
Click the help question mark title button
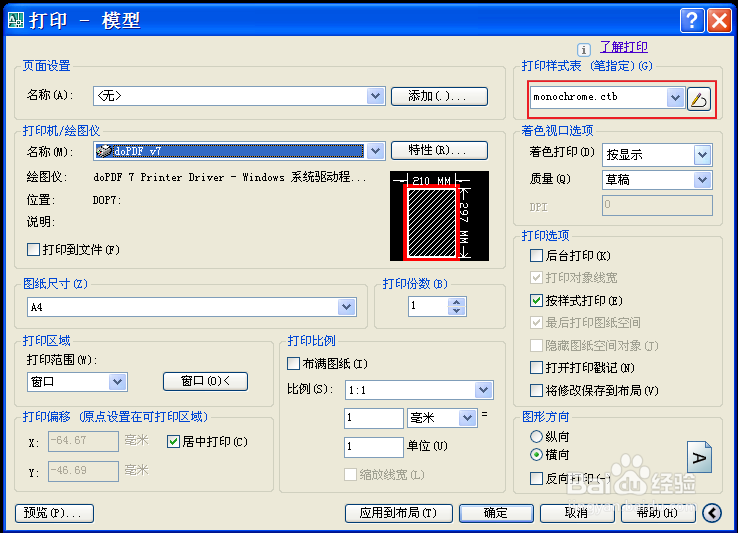point(692,21)
